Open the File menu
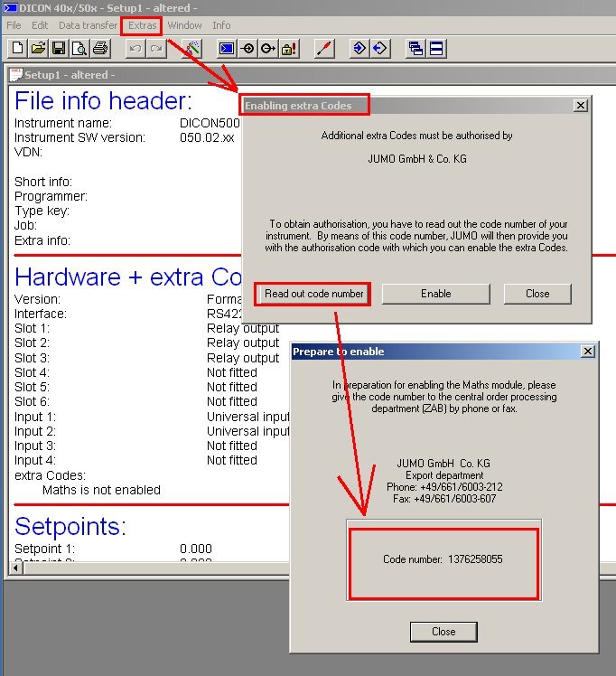Screen dimensions: 616x676 14,25
